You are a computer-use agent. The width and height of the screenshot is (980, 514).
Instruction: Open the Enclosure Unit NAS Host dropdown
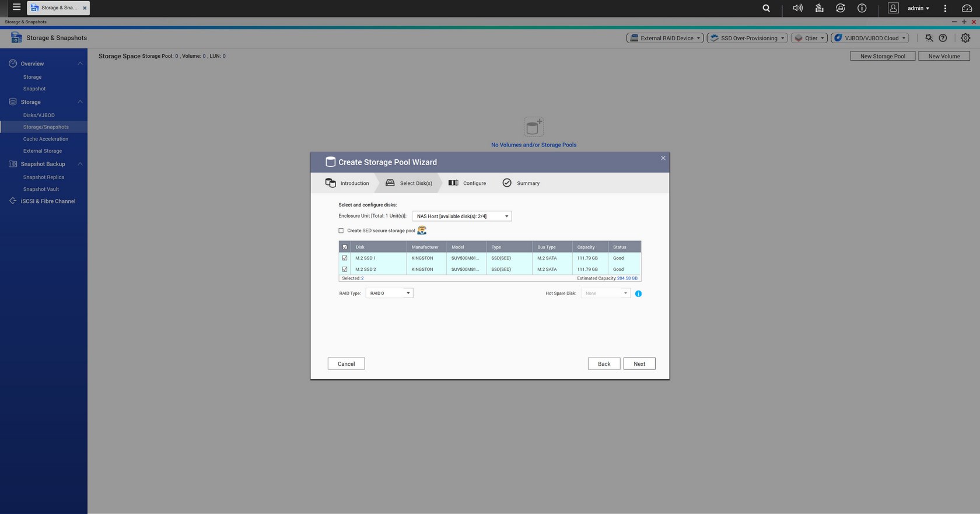coord(462,216)
